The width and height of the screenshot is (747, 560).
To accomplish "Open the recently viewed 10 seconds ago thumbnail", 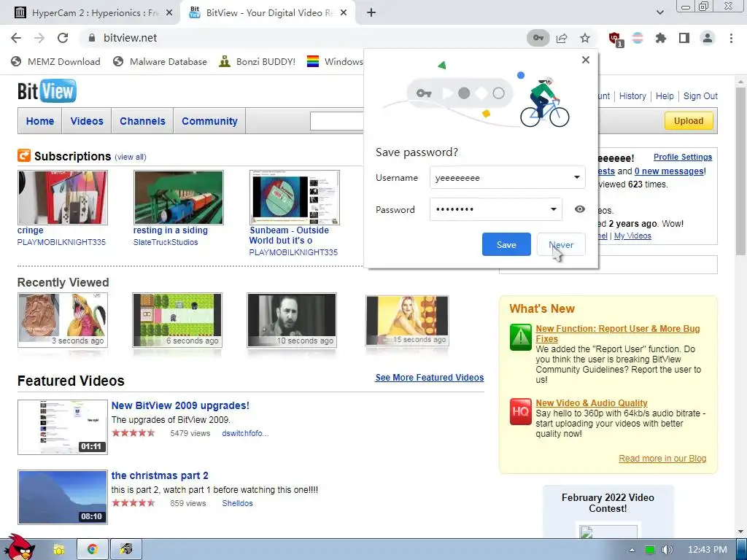I will [x=292, y=320].
